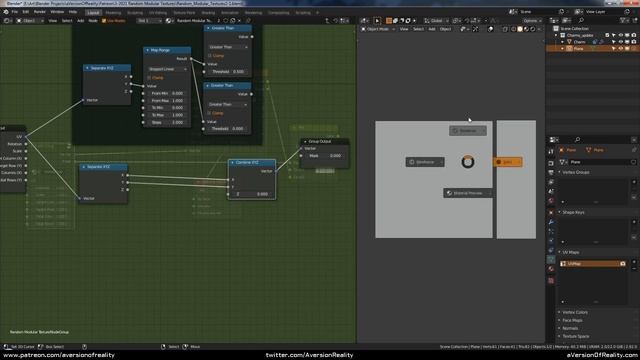Open viewport View menu
The height and width of the screenshot is (360, 640).
[x=404, y=29]
